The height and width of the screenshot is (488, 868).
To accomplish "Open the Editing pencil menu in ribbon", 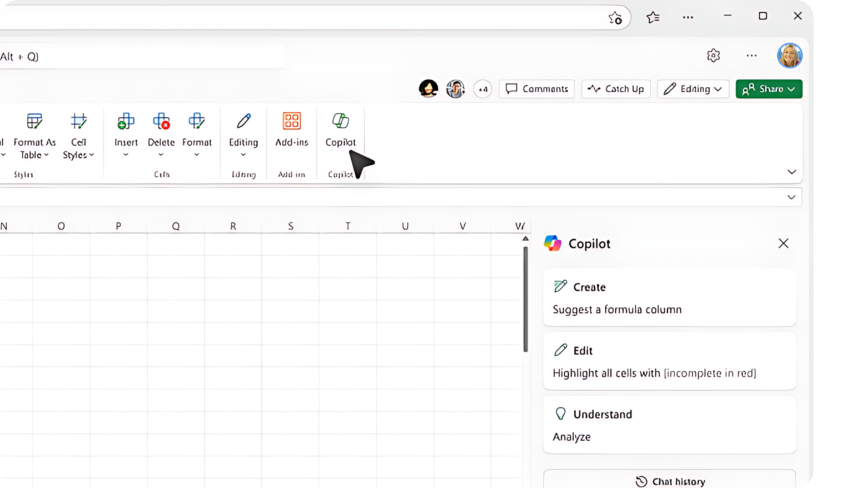I will click(x=243, y=135).
